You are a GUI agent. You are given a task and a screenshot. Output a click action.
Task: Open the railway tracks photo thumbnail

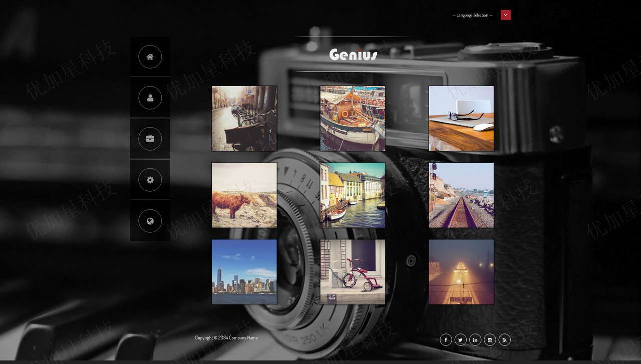pos(461,195)
